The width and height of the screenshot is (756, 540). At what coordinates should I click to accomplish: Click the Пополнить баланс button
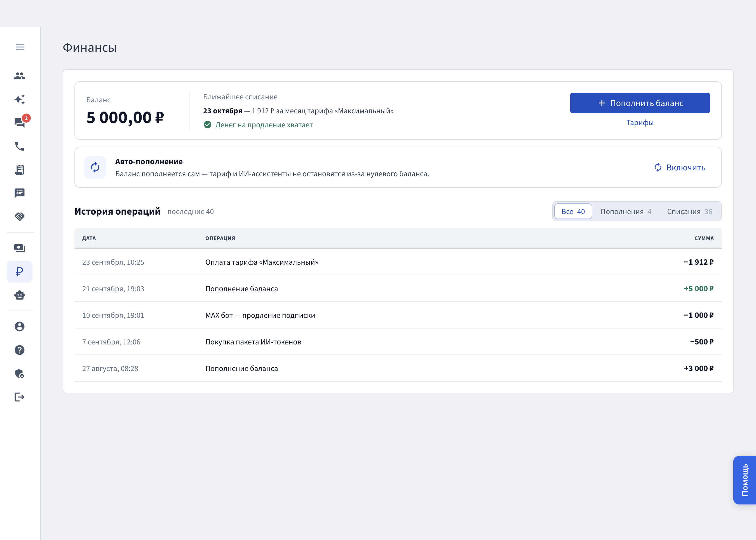pyautogui.click(x=640, y=103)
